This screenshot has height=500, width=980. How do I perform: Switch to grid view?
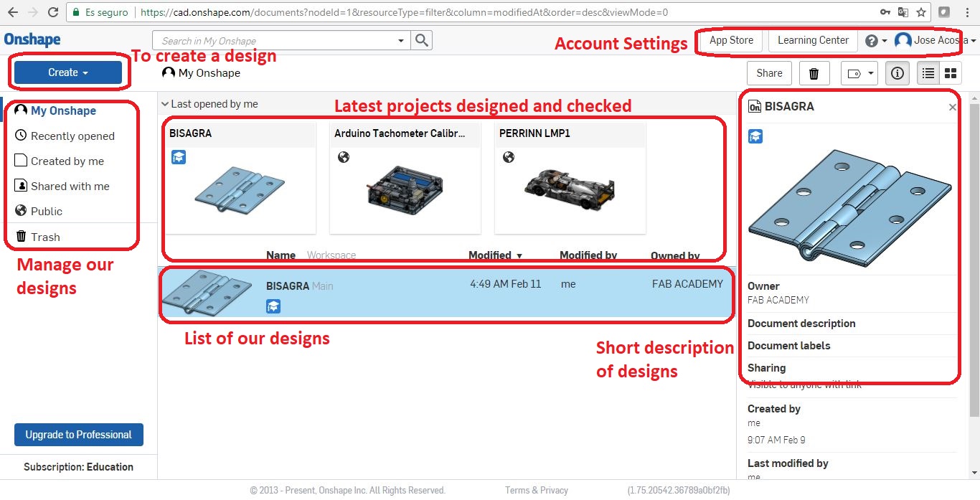(x=951, y=73)
